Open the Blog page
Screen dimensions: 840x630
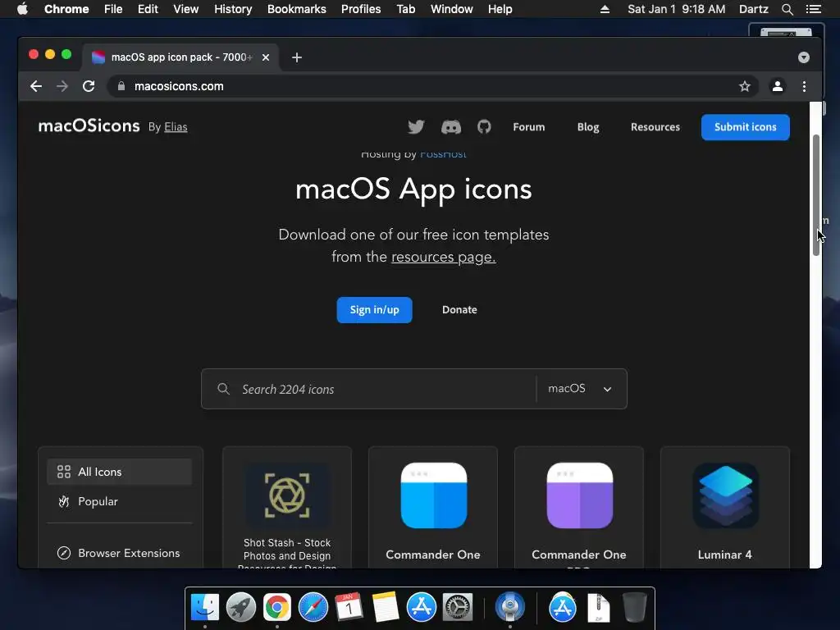pyautogui.click(x=587, y=127)
